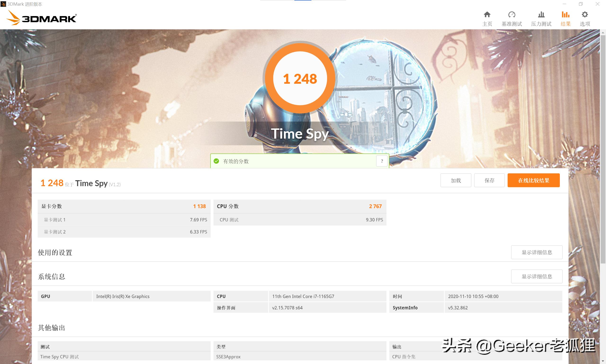Click the 3DMark logo
The height and width of the screenshot is (364, 606).
tap(42, 18)
